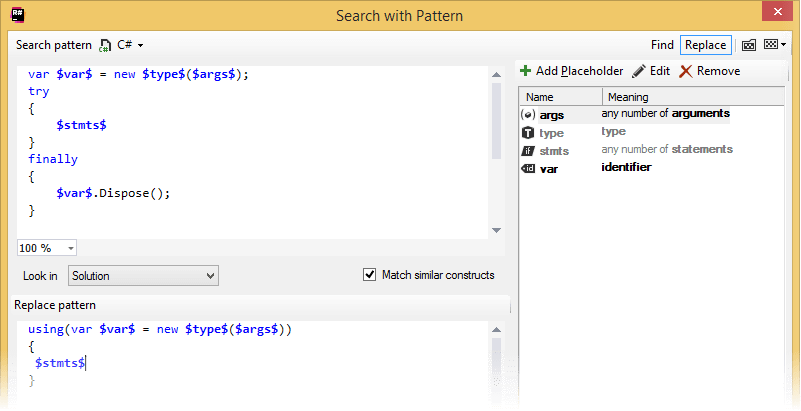This screenshot has height=411, width=801.
Task: Select the type placeholder icon
Action: click(528, 132)
